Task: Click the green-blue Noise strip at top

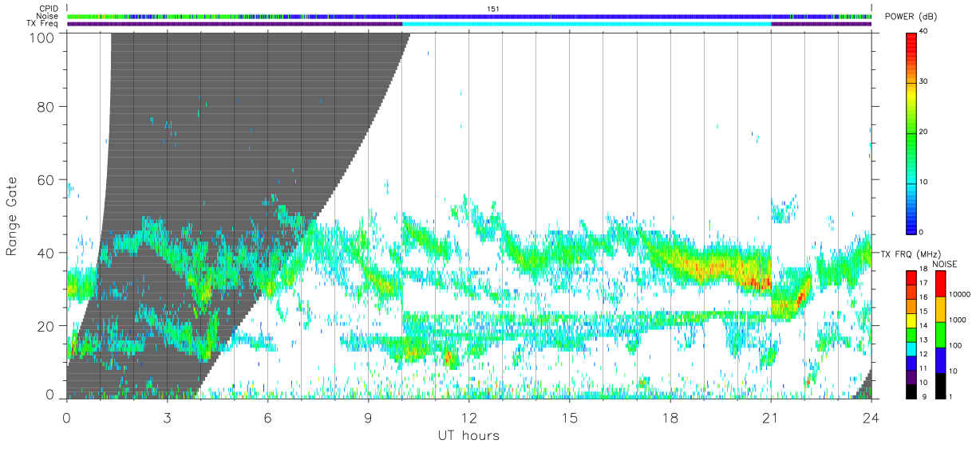Action: point(469,16)
